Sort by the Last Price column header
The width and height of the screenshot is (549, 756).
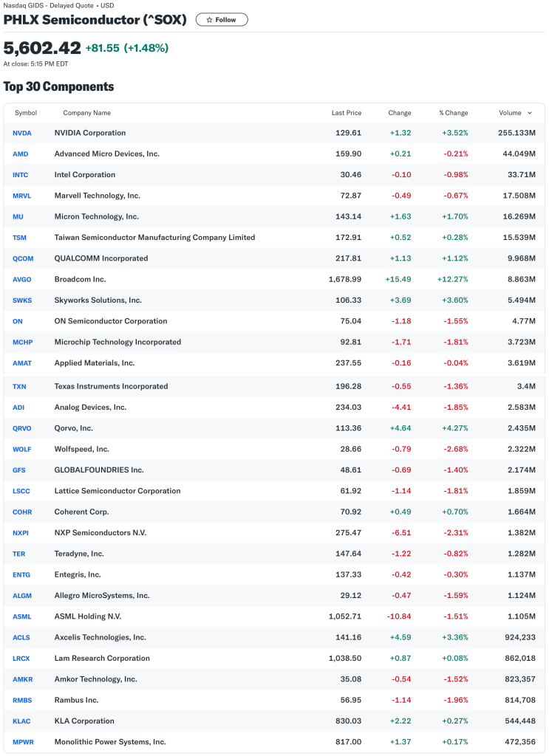347,113
